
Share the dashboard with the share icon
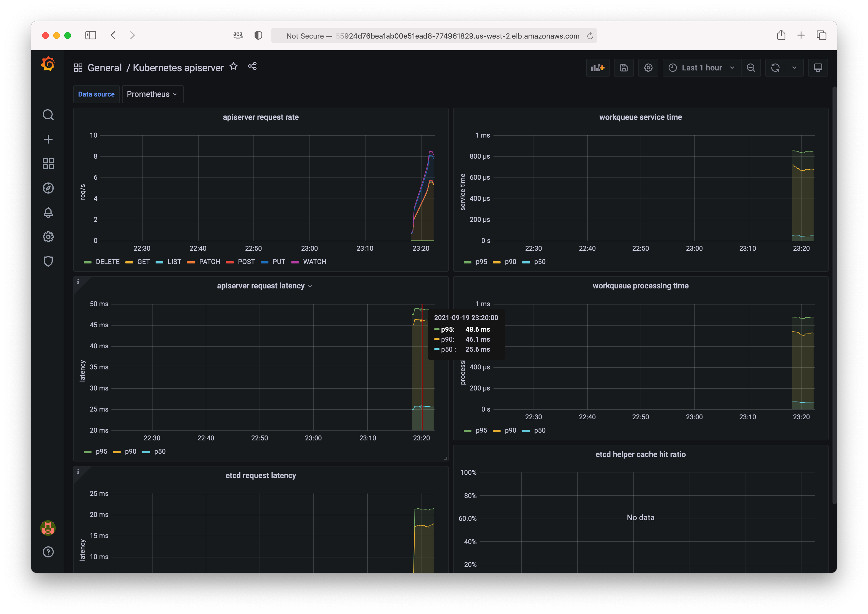pyautogui.click(x=253, y=67)
